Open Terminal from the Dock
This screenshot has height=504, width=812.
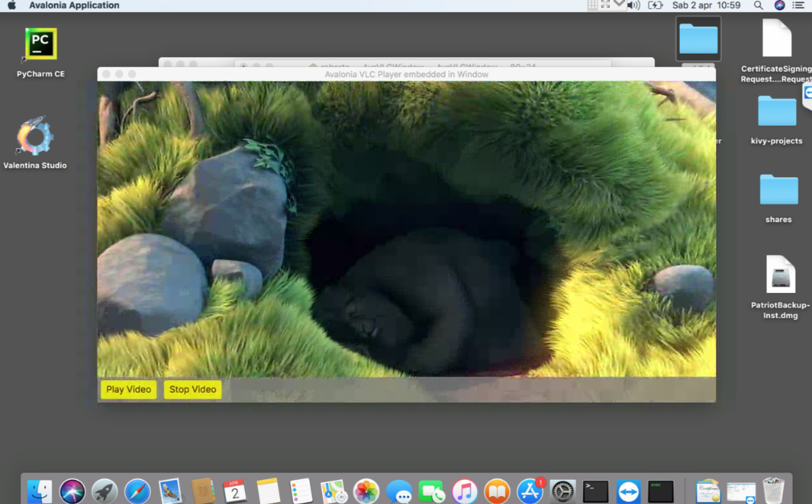pyautogui.click(x=595, y=490)
